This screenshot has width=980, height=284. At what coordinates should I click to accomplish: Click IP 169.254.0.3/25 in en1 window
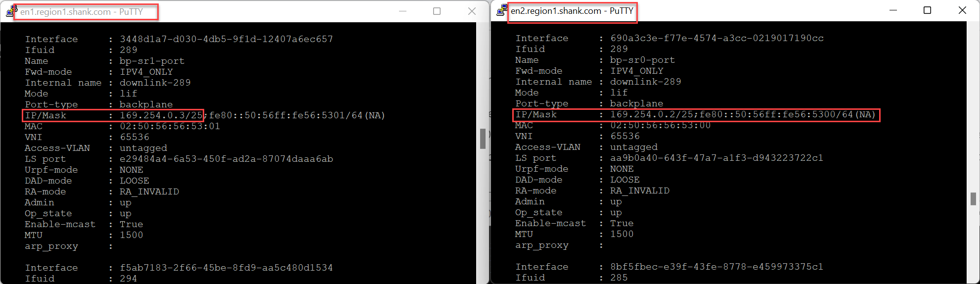(161, 115)
